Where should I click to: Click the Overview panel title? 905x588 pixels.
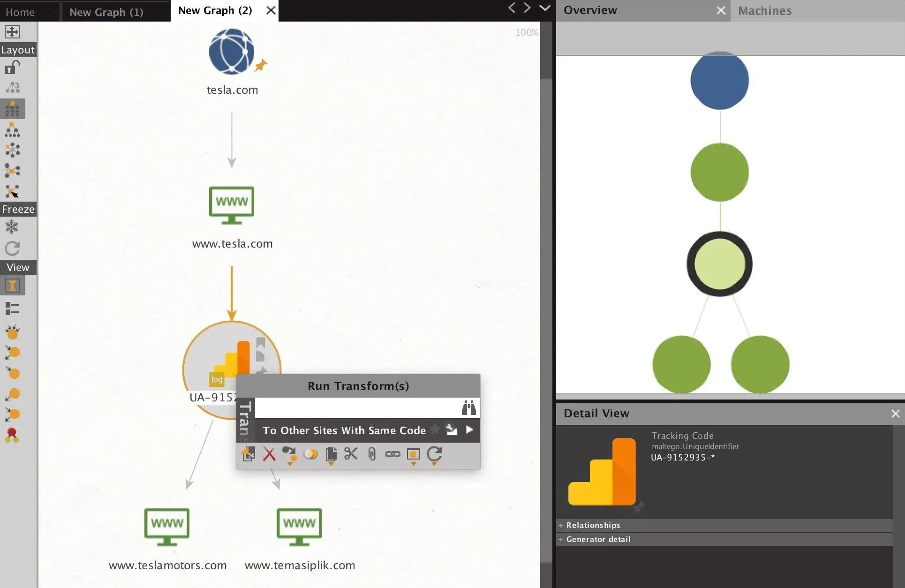(590, 10)
